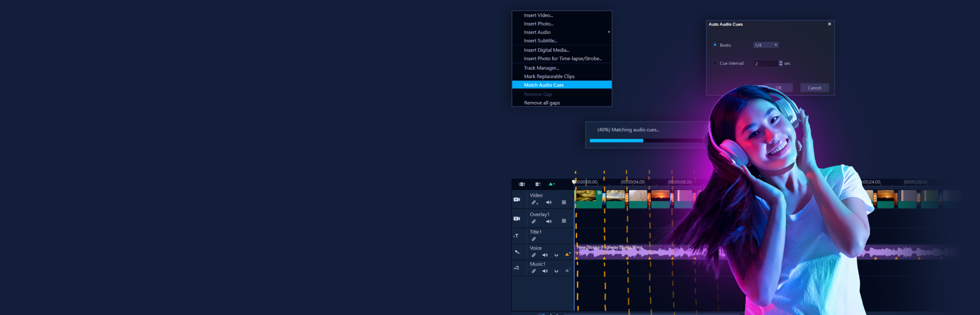This screenshot has height=315, width=980.
Task: Select the third white clip thumbnail
Action: pyautogui.click(x=638, y=199)
